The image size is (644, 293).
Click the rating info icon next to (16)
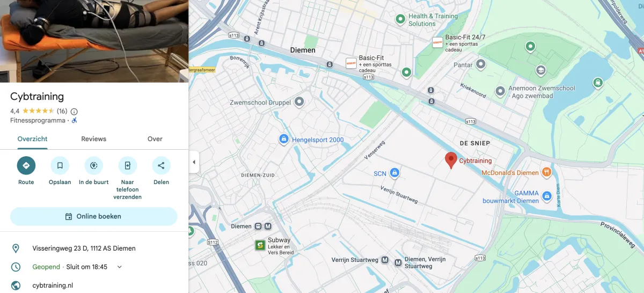coord(74,112)
